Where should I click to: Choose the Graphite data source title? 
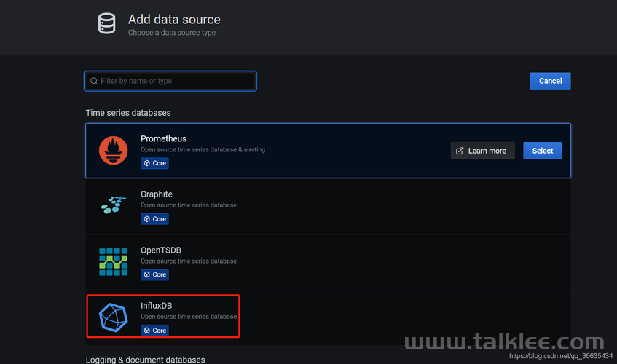(x=156, y=194)
